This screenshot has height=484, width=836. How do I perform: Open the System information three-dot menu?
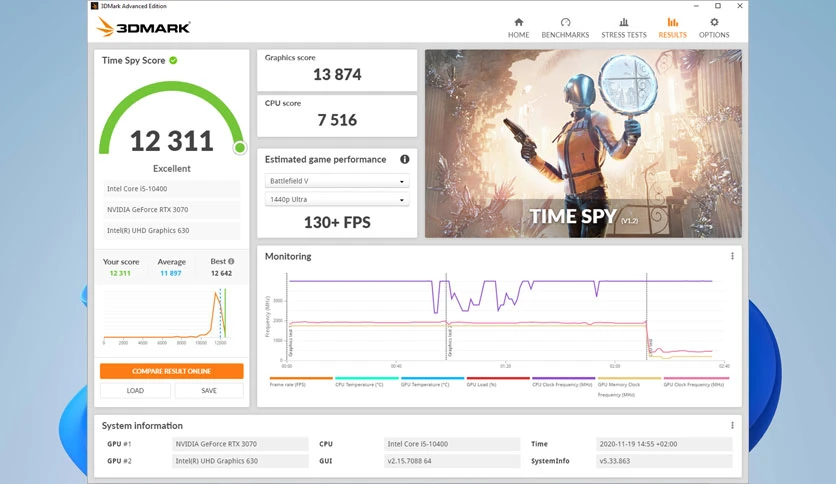coord(732,425)
